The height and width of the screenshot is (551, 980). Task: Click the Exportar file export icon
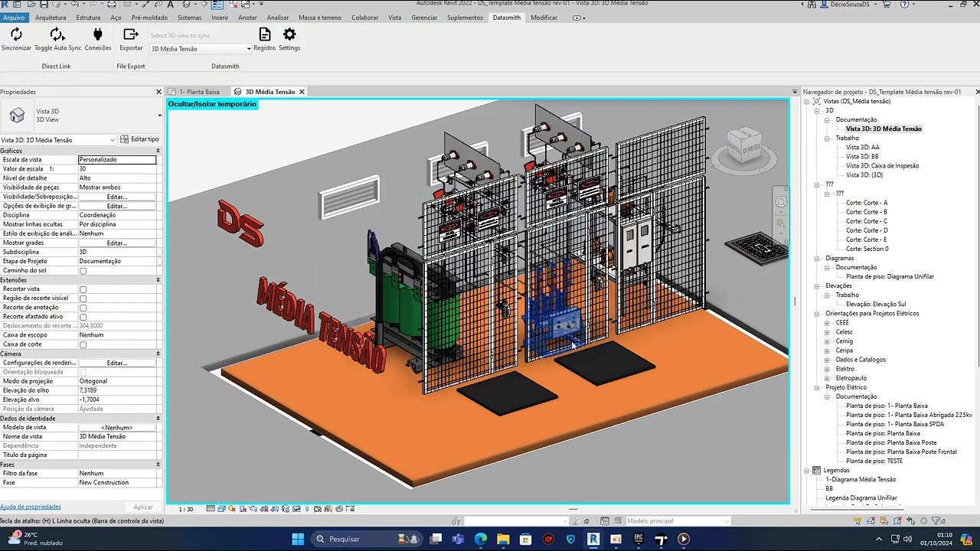click(x=131, y=34)
